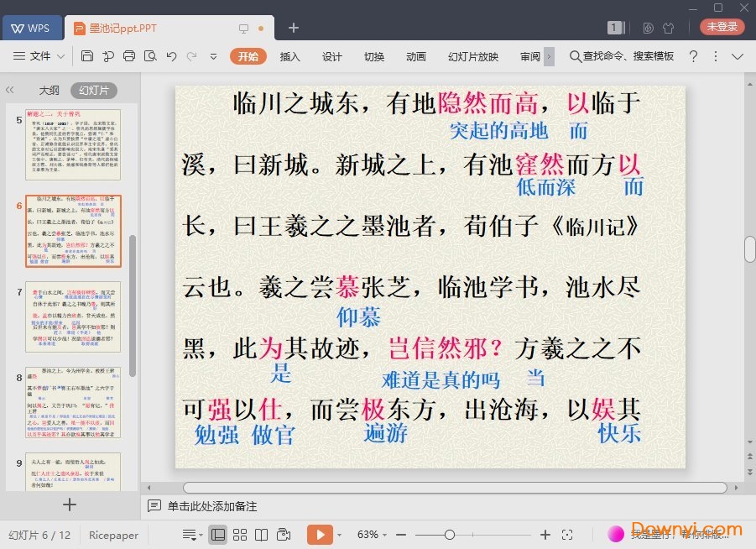Click the Save icon in quick toolbar
The width and height of the screenshot is (756, 549).
87,56
